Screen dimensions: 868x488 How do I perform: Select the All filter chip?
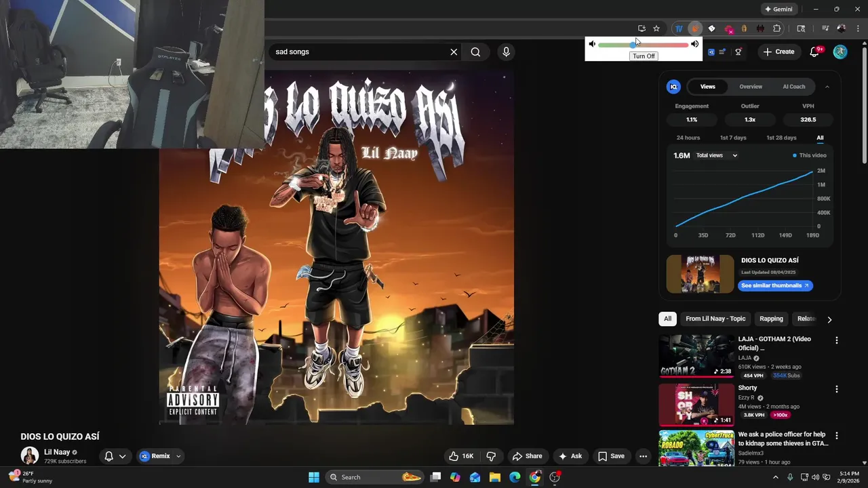point(667,319)
